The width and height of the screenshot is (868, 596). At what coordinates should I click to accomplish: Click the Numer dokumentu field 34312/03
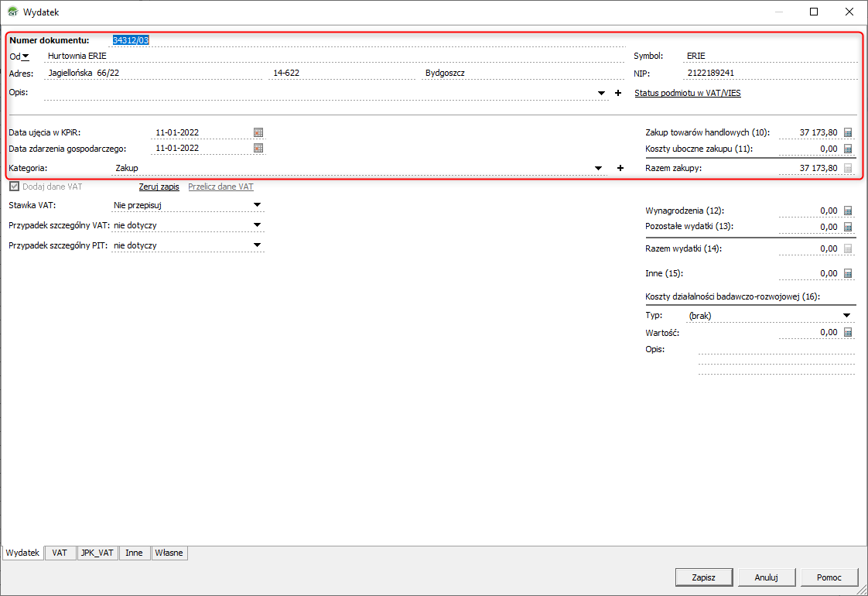point(368,40)
